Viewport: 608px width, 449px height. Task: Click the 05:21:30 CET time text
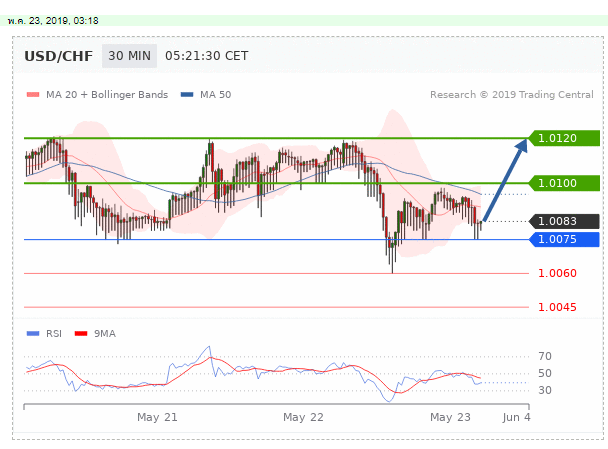pyautogui.click(x=206, y=56)
